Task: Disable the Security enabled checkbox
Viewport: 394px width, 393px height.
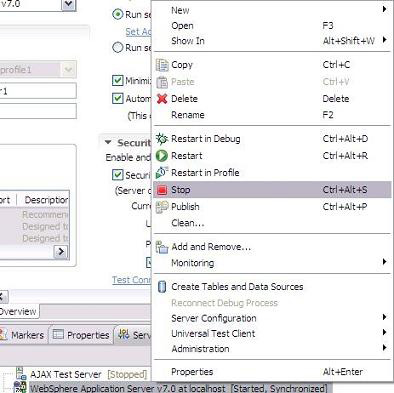Action: pos(118,175)
